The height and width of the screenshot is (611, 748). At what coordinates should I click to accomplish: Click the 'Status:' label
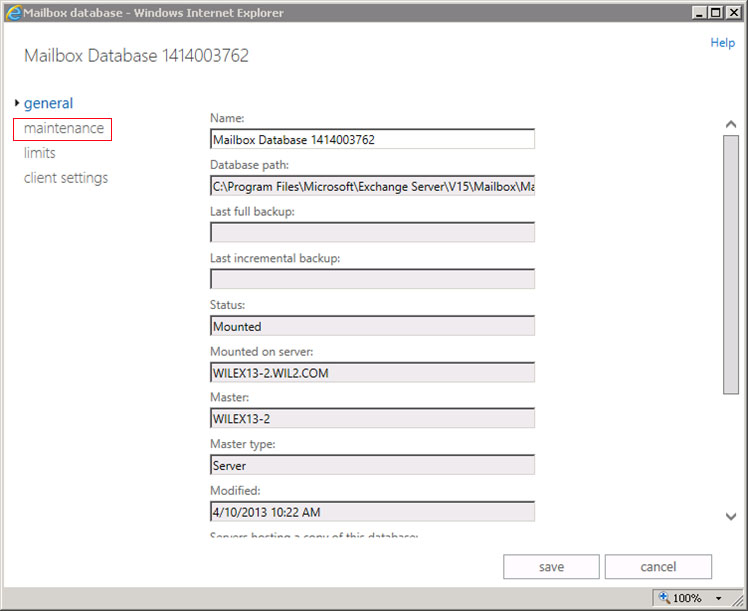(x=228, y=305)
